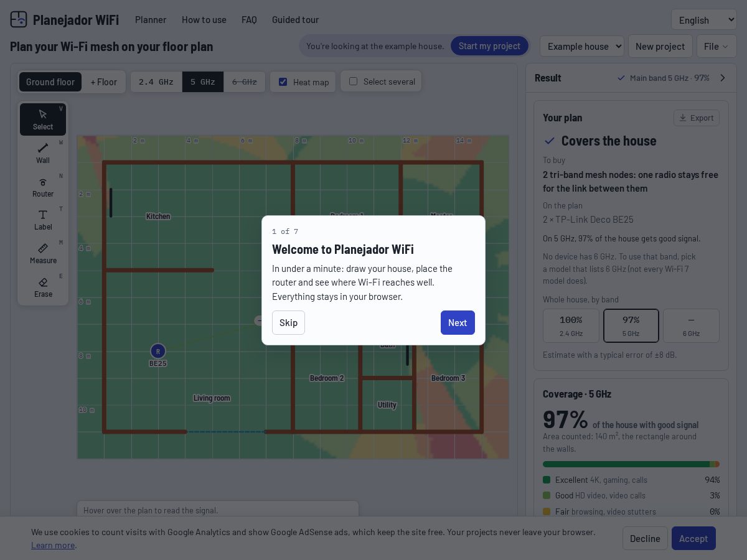Advance the tour with Next
747x560 pixels.
point(458,322)
